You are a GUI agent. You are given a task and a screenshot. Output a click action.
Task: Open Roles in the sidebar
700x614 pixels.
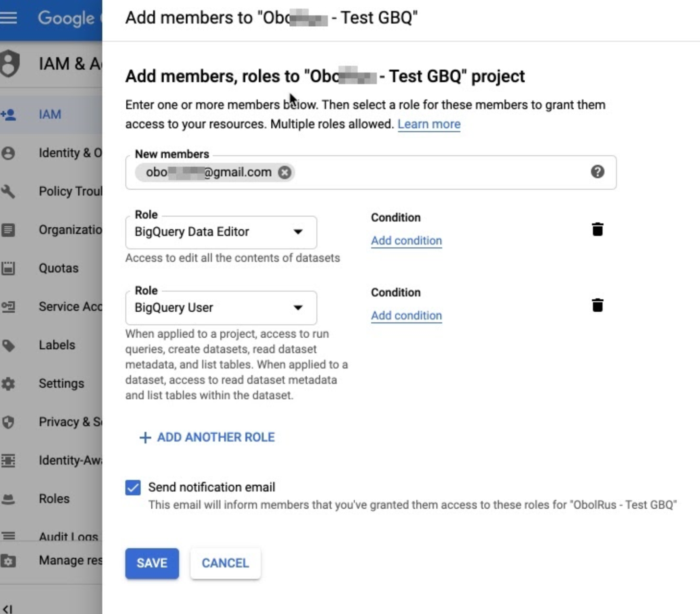[x=54, y=499]
